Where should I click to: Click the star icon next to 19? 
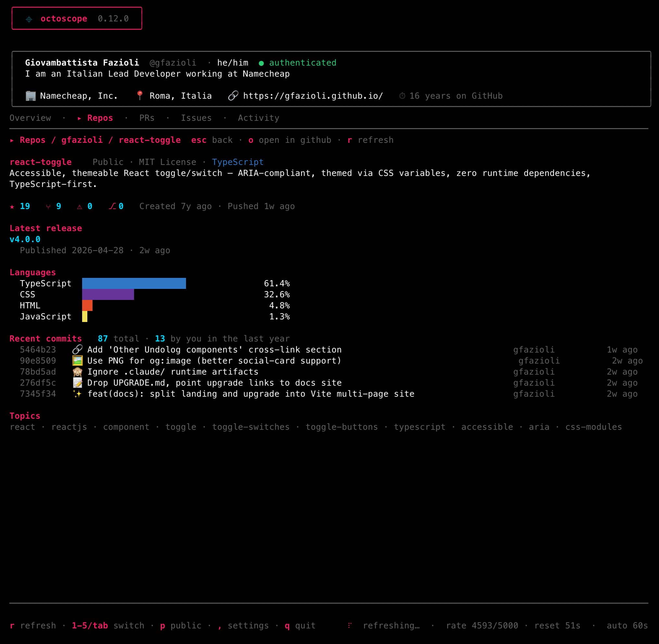12,207
